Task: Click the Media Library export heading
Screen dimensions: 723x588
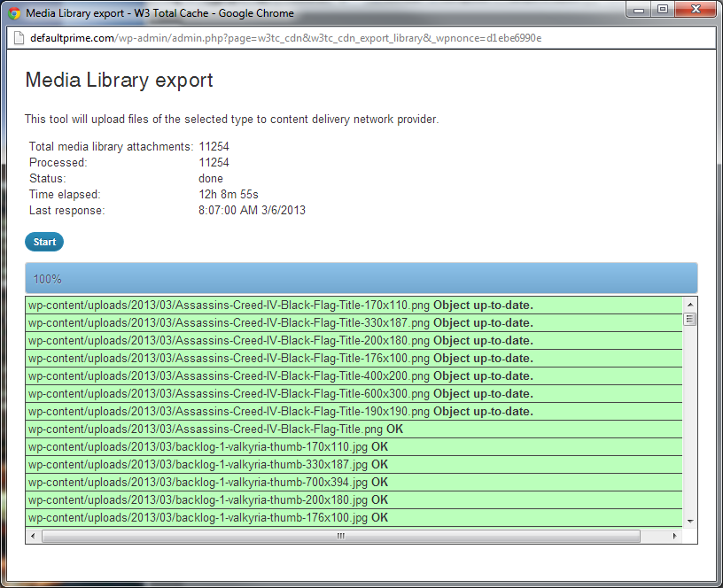Action: pyautogui.click(x=119, y=81)
